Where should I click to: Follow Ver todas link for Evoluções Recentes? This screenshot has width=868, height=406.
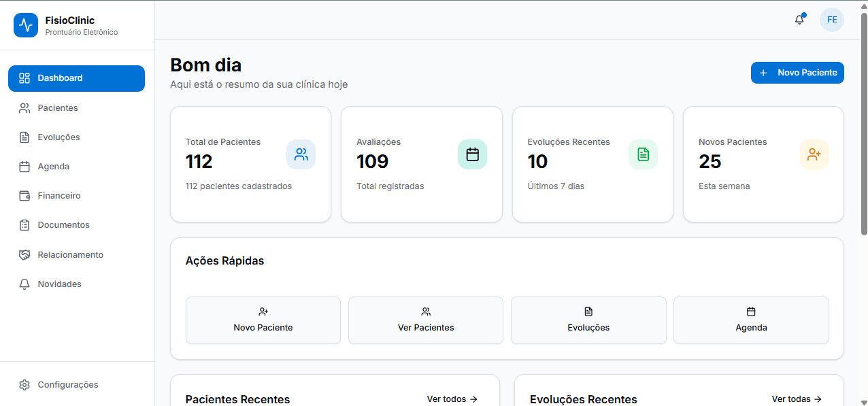[x=797, y=399]
